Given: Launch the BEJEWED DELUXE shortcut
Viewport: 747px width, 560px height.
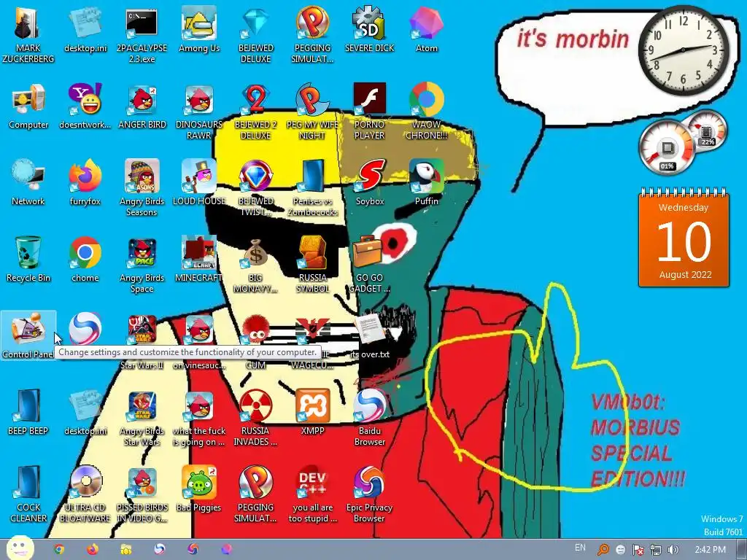Looking at the screenshot, I should tap(255, 35).
